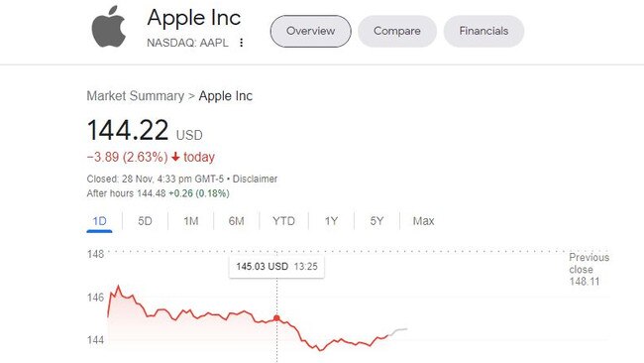Select the 6M time range
The image size is (644, 363).
(x=236, y=221)
